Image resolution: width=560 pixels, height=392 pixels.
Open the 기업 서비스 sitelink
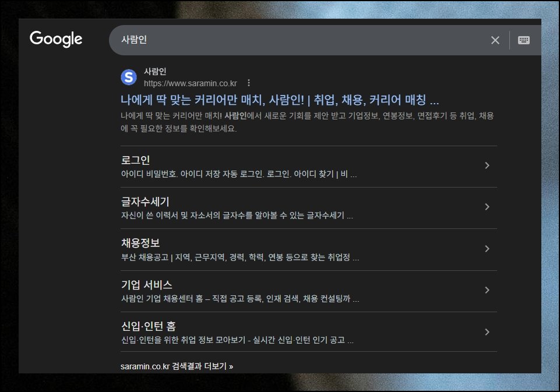coord(147,285)
